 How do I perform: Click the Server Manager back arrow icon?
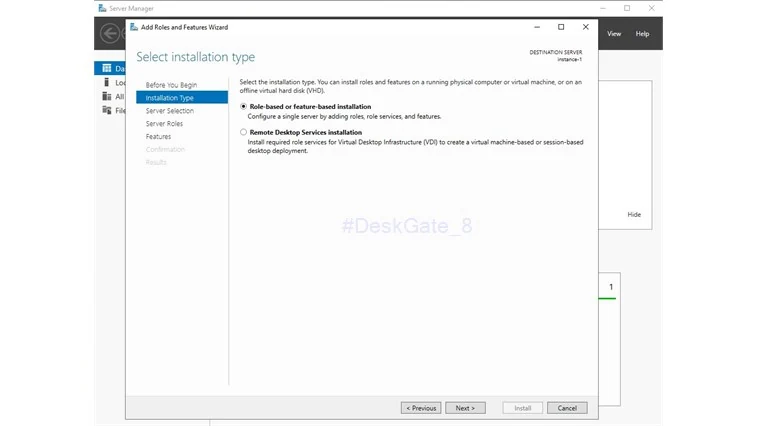click(110, 33)
